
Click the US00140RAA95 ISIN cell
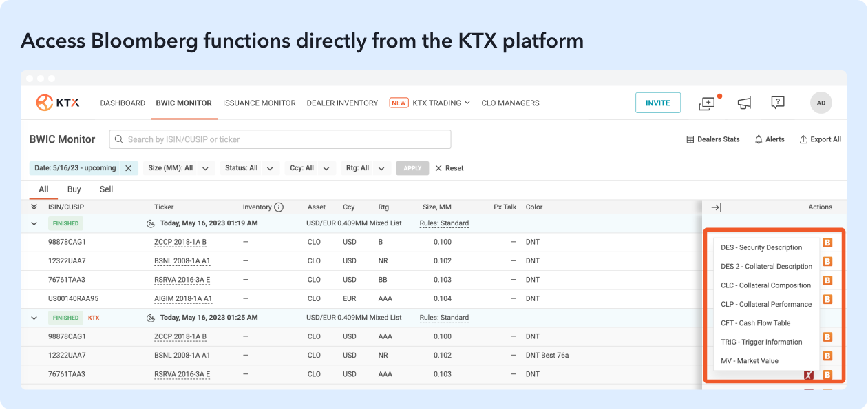pos(73,299)
